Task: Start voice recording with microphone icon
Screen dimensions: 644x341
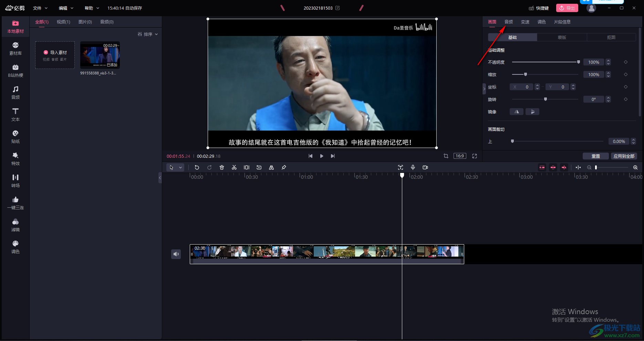Action: coord(413,167)
